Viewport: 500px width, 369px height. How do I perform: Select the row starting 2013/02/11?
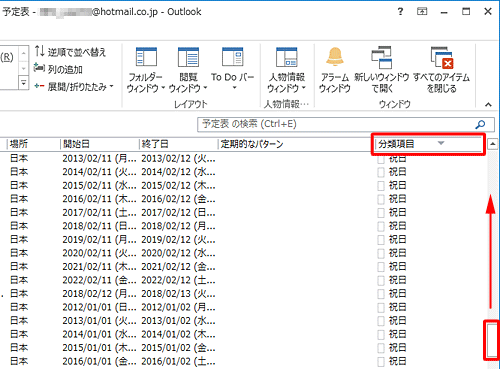[243, 159]
